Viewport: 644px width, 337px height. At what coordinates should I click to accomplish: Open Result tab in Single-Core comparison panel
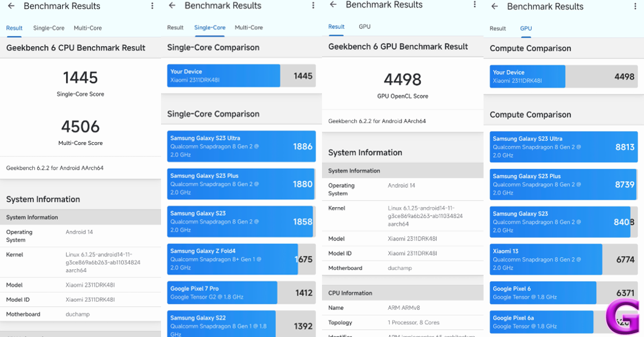click(x=175, y=27)
